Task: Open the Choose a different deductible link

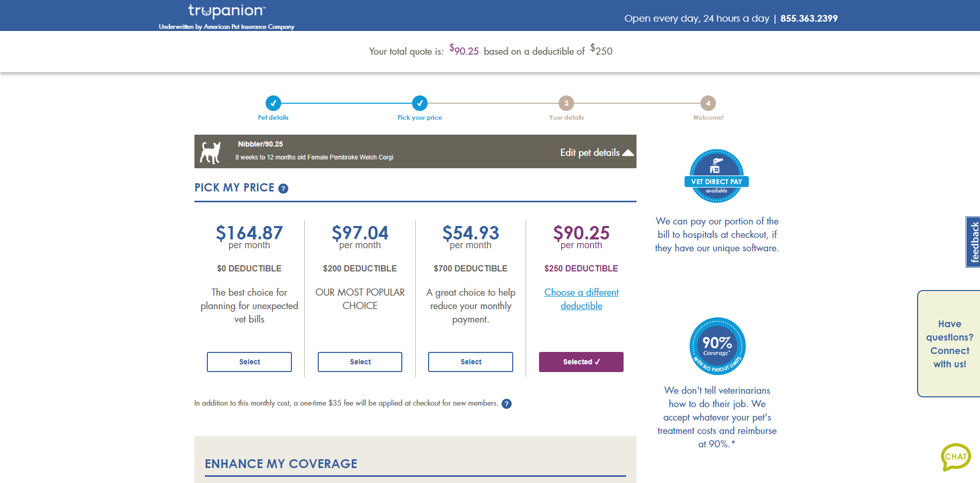Action: point(581,299)
